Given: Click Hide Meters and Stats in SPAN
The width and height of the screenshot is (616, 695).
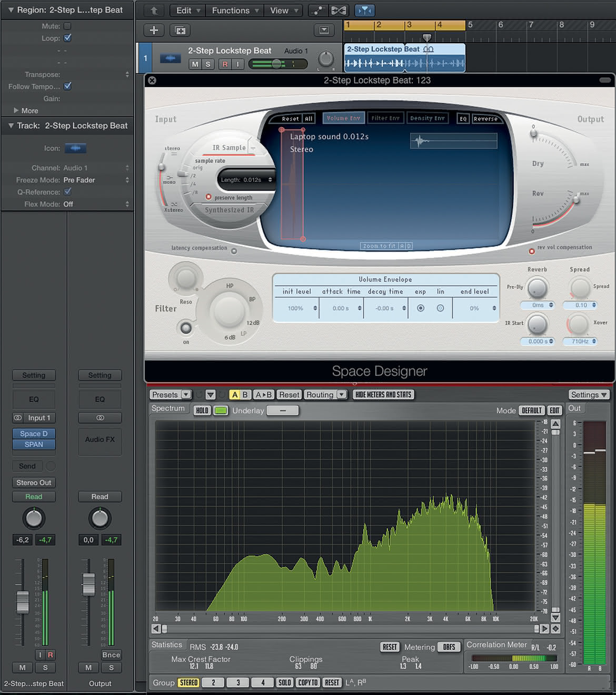Looking at the screenshot, I should (x=383, y=395).
